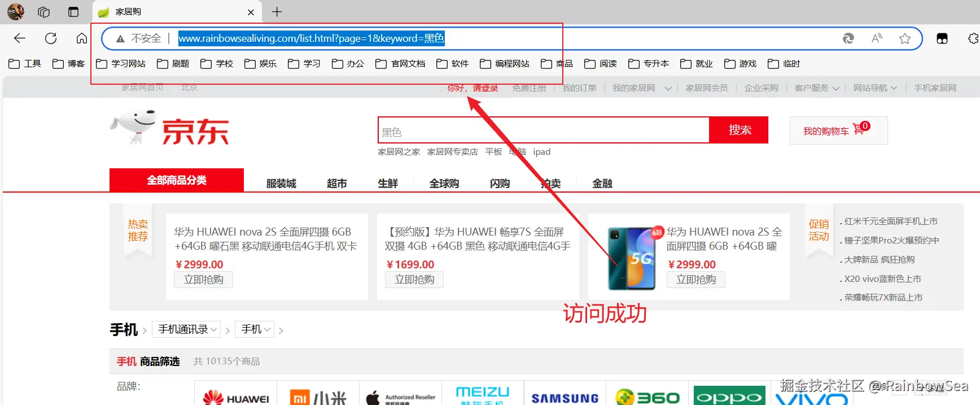
Task: Click the red 搜索 button
Action: click(739, 130)
